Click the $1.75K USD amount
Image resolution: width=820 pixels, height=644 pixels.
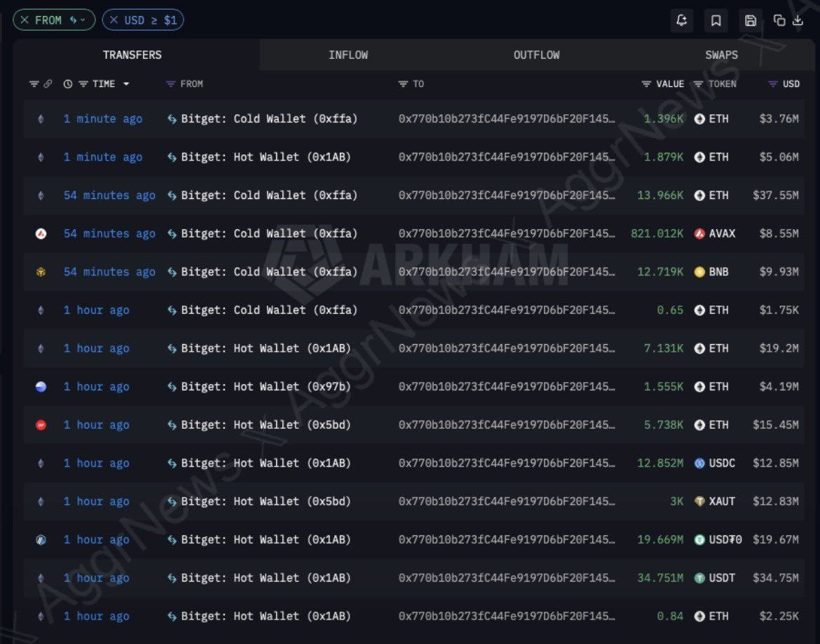click(x=779, y=310)
